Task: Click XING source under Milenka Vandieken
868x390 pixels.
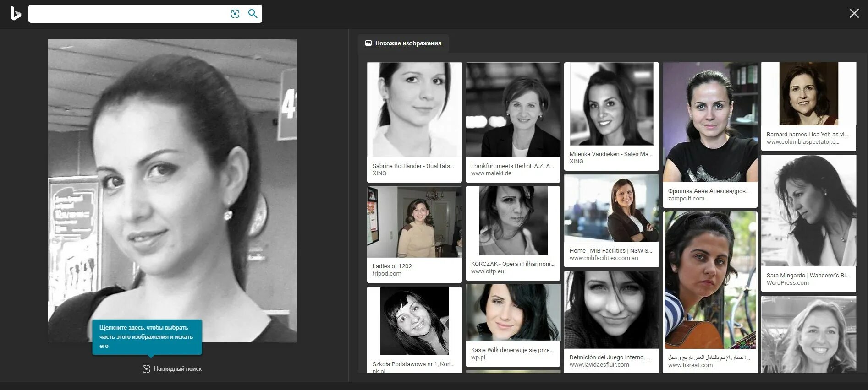Action: pyautogui.click(x=576, y=161)
